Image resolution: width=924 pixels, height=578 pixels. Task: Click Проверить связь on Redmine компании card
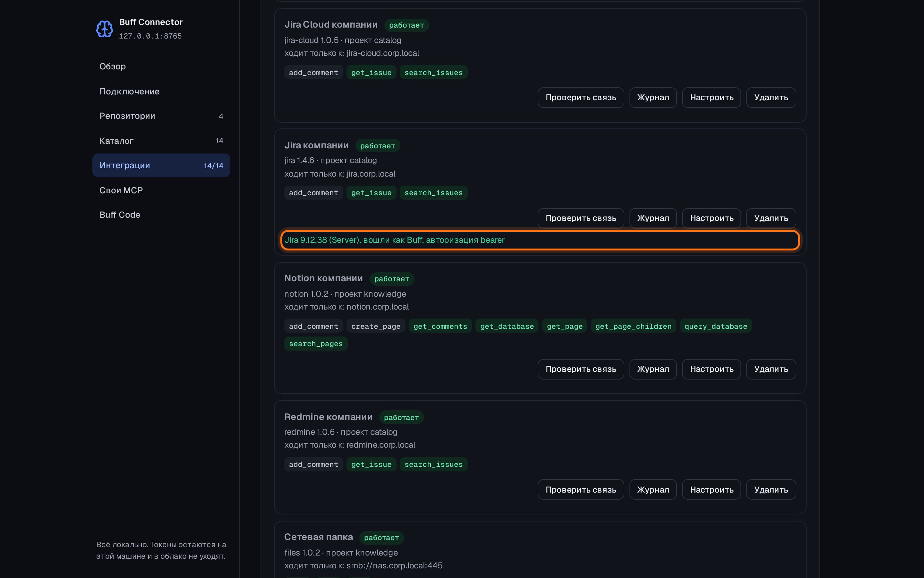click(x=581, y=490)
